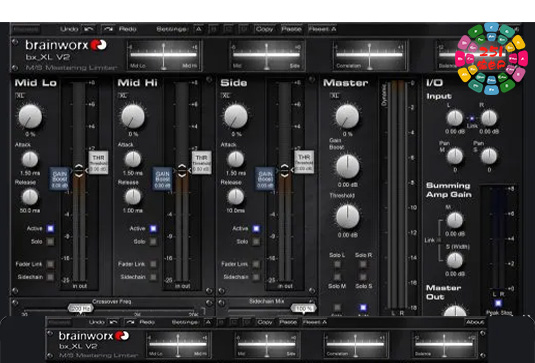Click the Paste button in top toolbar
This screenshot has width=535, height=363.
coord(291,29)
